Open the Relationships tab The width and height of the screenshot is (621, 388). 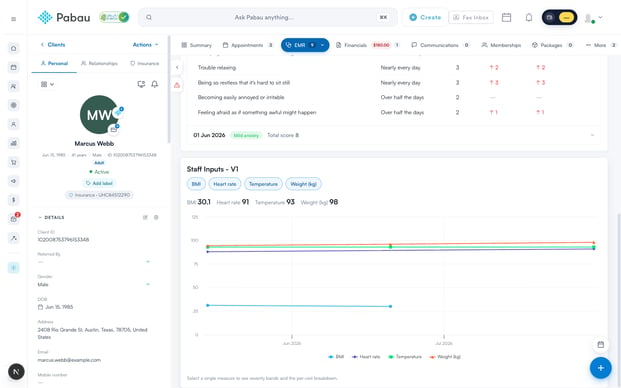[x=99, y=63]
